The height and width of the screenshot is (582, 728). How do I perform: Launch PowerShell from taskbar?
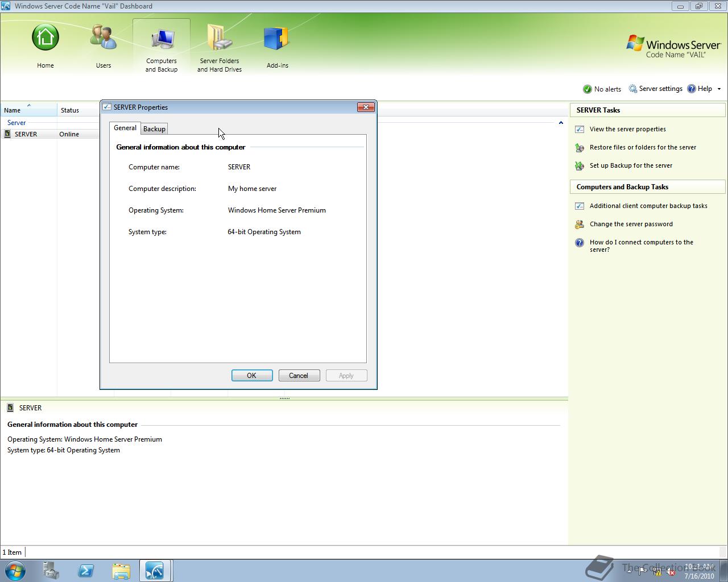[86, 571]
